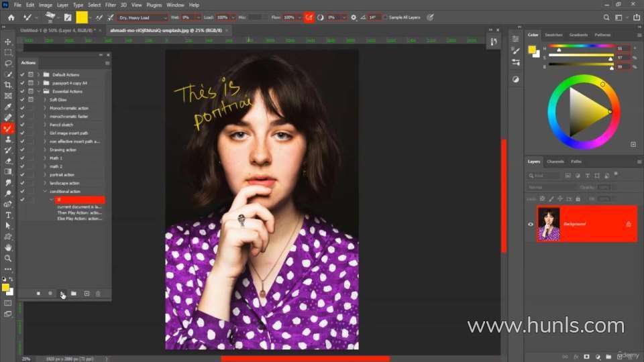Switch to the Paths tab
This screenshot has height=362, width=644.
coord(576,162)
